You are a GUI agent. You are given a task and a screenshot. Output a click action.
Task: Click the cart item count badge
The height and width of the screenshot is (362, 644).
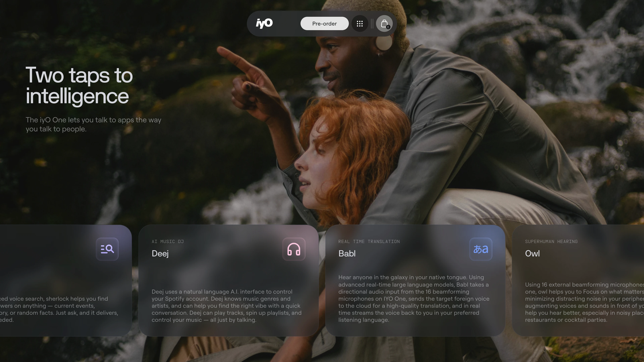tap(388, 27)
